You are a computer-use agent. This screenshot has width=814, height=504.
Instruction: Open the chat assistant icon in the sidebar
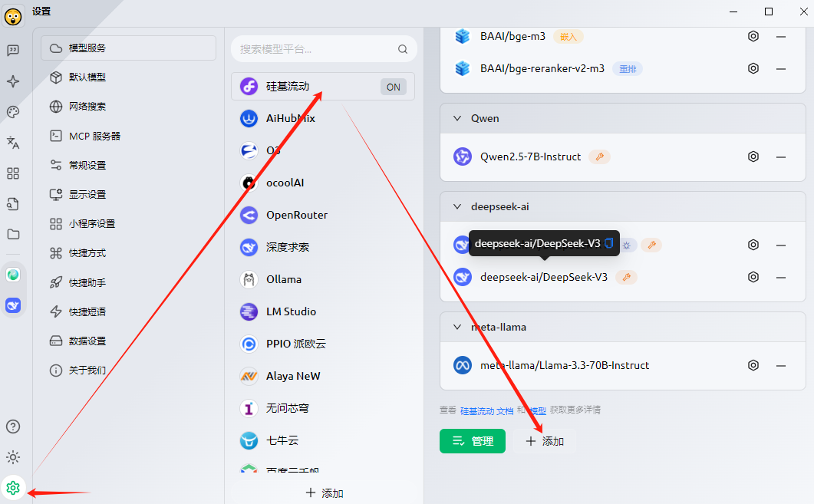point(13,50)
